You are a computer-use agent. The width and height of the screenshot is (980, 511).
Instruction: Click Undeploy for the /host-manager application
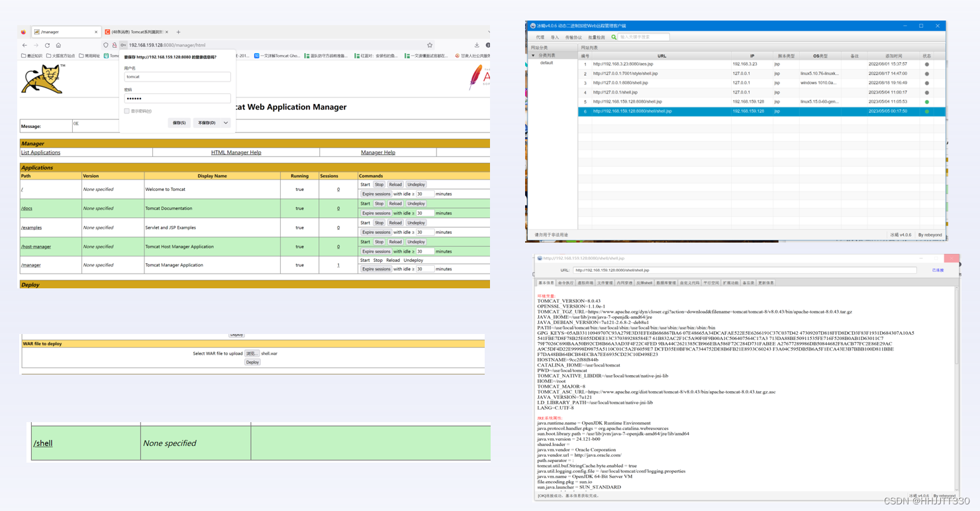tap(416, 242)
